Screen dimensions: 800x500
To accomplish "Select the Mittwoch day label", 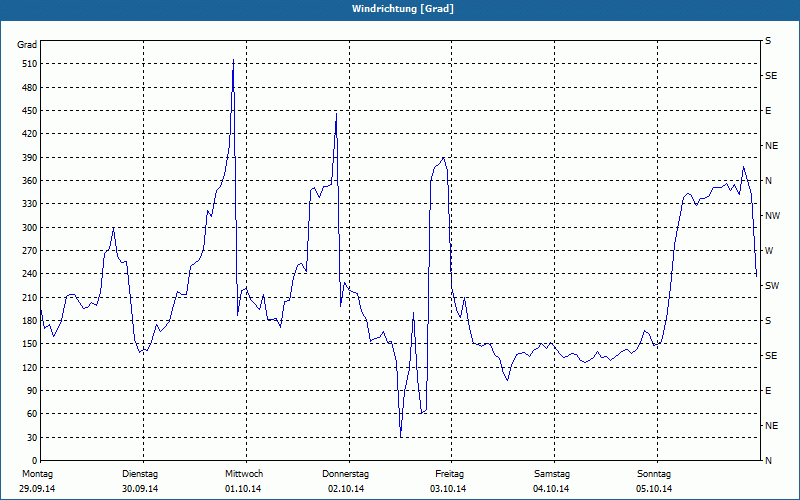I will point(244,474).
